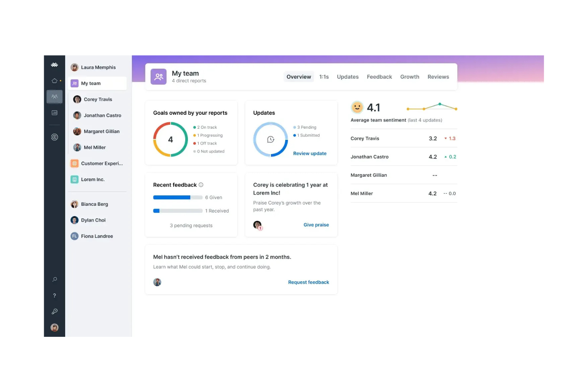588x392 pixels.
Task: Select the Team icon in the navigation rail
Action: coord(54,97)
